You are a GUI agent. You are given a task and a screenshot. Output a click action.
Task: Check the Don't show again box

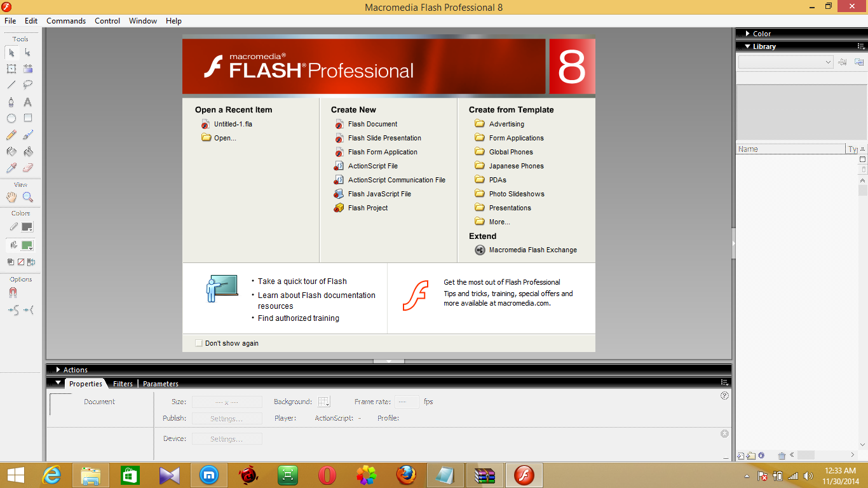pyautogui.click(x=198, y=342)
